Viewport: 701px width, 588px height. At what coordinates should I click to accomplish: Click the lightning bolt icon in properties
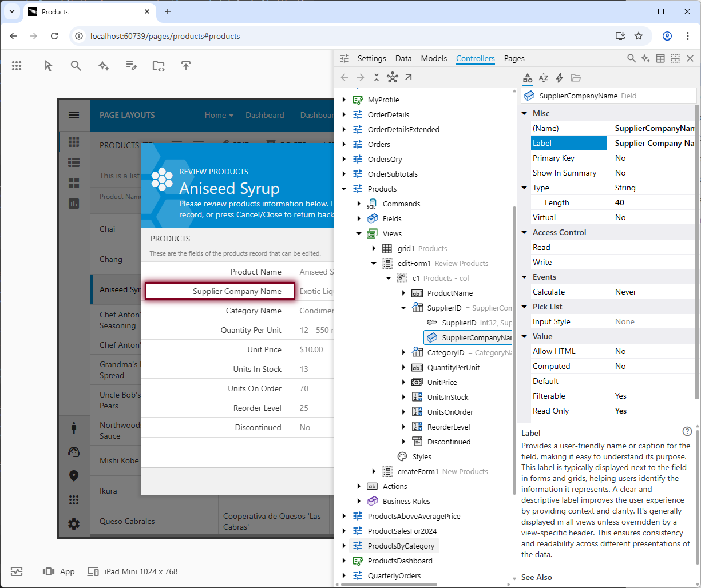coord(560,78)
